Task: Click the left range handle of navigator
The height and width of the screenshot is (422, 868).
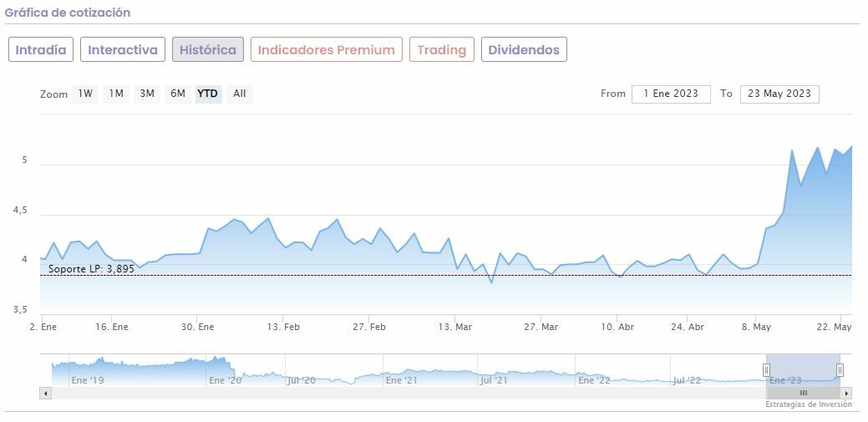Action: tap(766, 370)
